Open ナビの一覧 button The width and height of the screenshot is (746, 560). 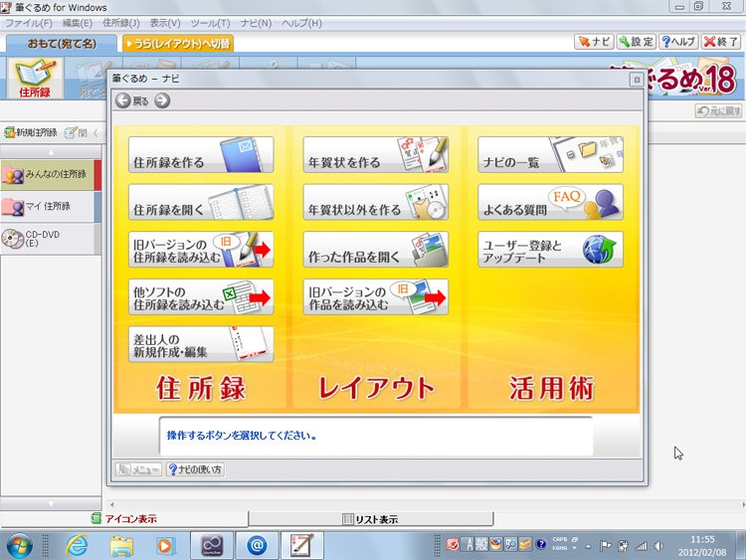point(550,154)
